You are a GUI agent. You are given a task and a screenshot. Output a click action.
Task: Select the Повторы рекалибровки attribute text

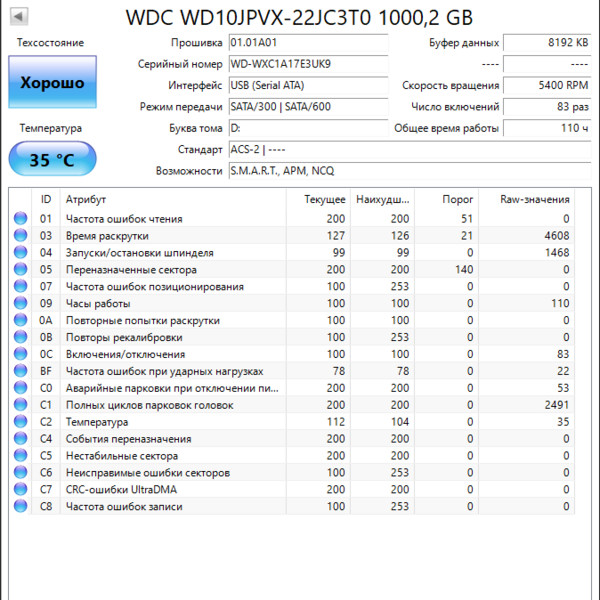coord(124,338)
